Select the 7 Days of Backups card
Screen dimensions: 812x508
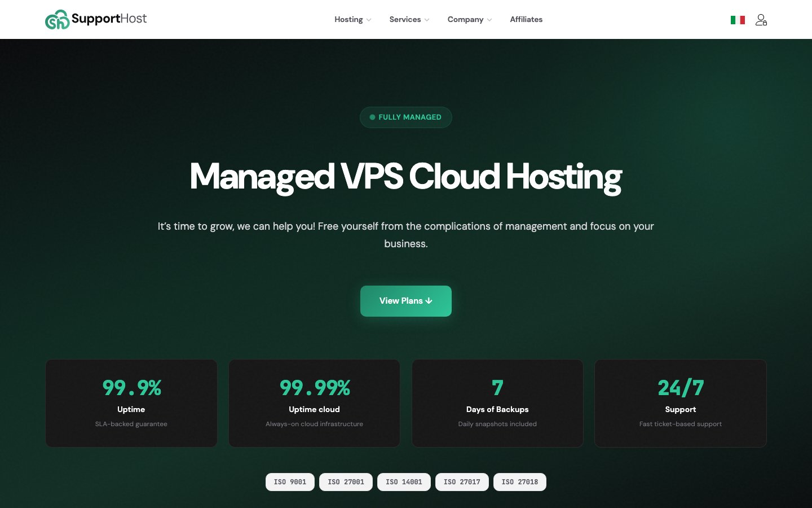click(x=497, y=403)
